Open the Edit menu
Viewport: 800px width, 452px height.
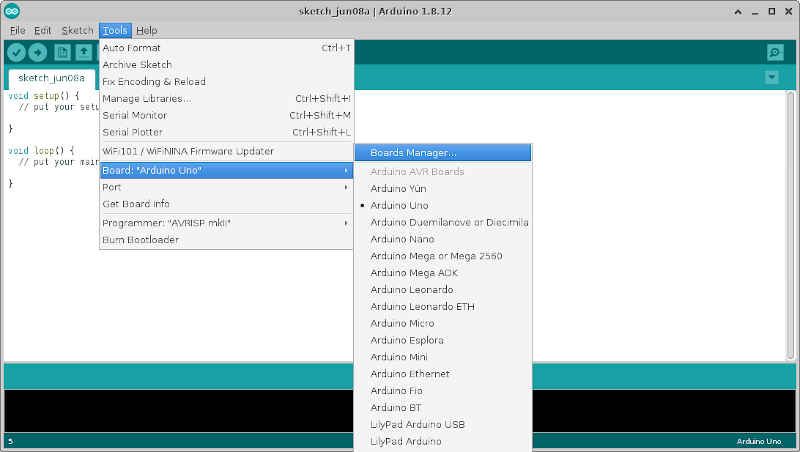tap(42, 31)
